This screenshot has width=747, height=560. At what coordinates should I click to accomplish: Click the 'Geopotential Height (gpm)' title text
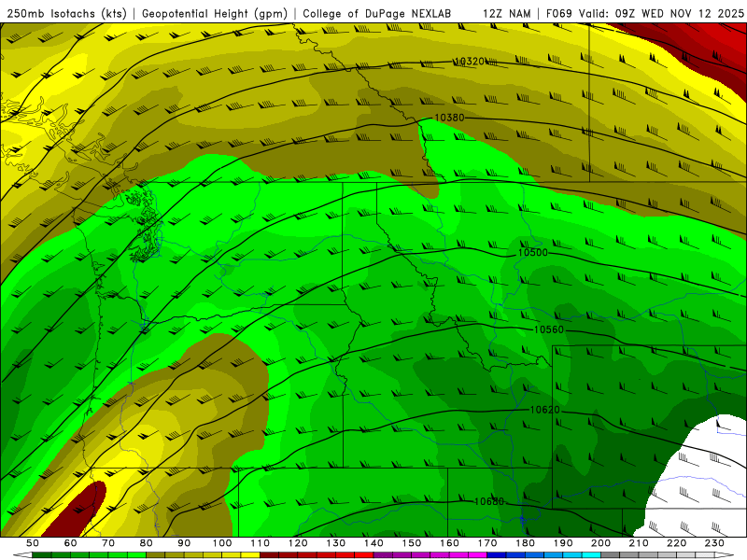[215, 13]
